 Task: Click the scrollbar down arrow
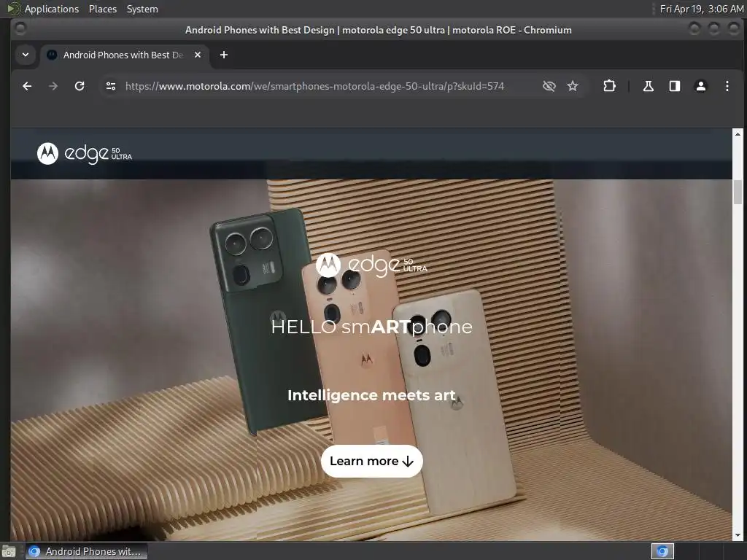738,535
